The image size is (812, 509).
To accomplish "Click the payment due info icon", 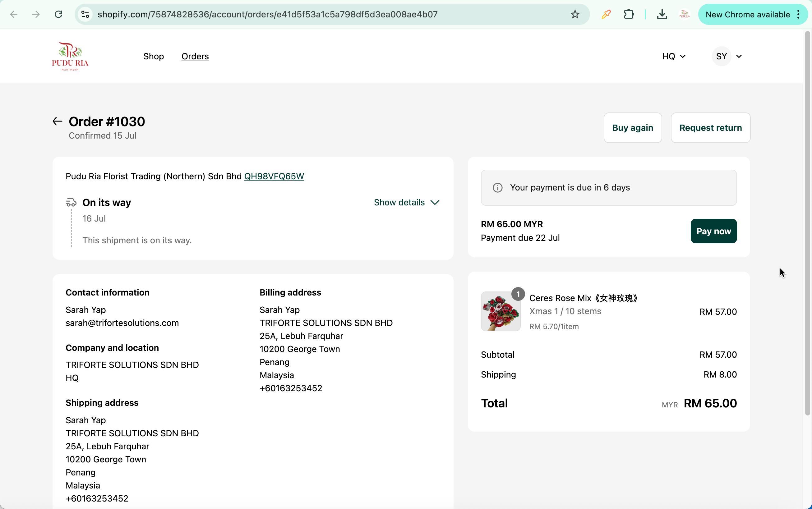I will point(497,187).
